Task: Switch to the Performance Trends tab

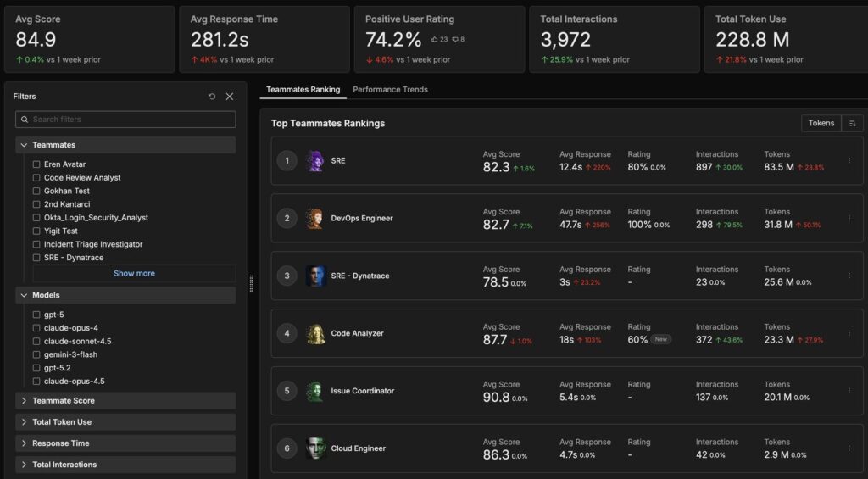Action: (390, 90)
